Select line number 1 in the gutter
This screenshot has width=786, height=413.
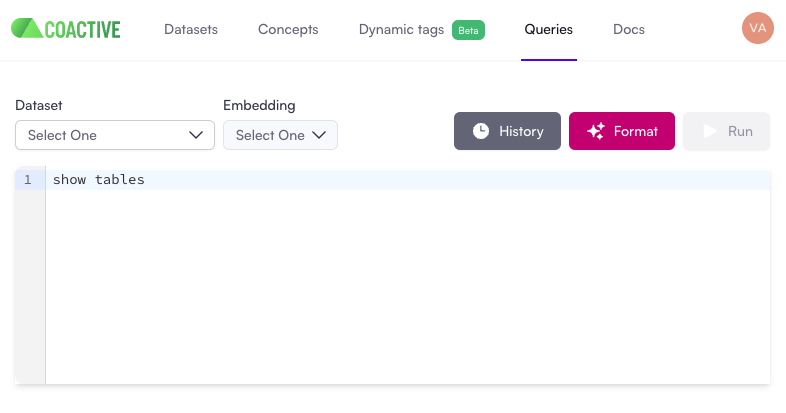pyautogui.click(x=28, y=180)
